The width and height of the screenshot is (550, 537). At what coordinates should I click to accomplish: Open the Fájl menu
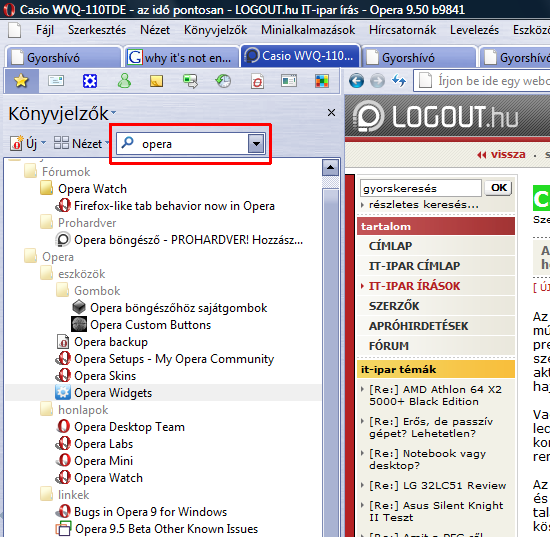click(45, 30)
